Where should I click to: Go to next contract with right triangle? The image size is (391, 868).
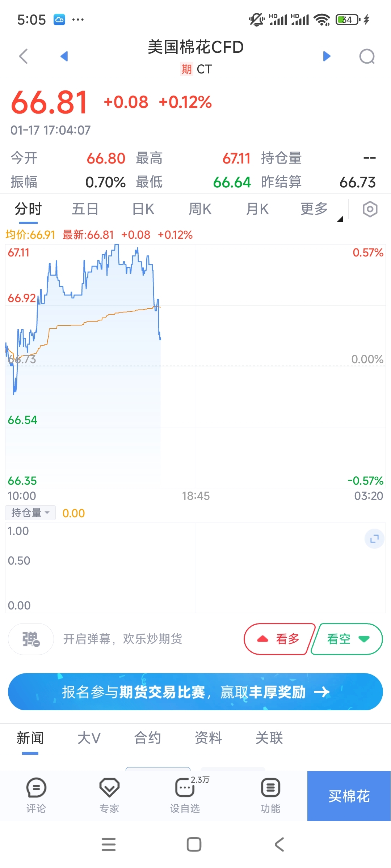pyautogui.click(x=327, y=56)
